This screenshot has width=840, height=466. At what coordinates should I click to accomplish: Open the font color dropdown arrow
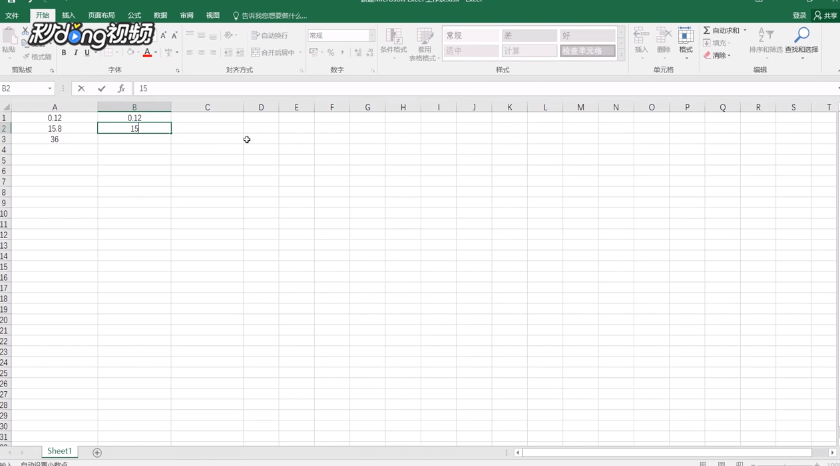(x=156, y=52)
